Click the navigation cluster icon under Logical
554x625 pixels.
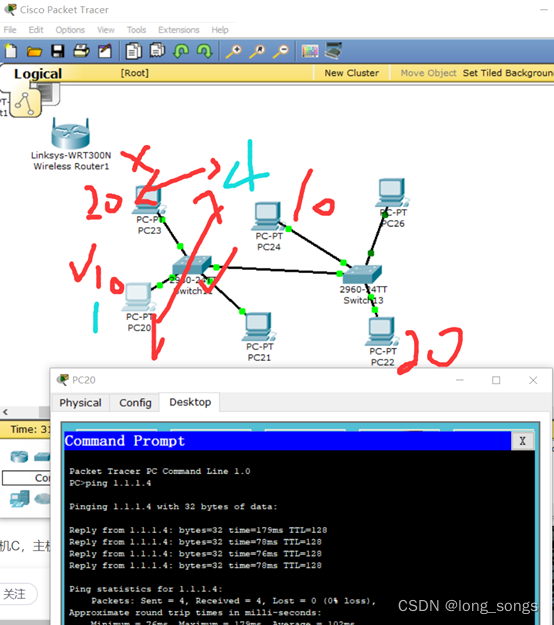coord(26,104)
